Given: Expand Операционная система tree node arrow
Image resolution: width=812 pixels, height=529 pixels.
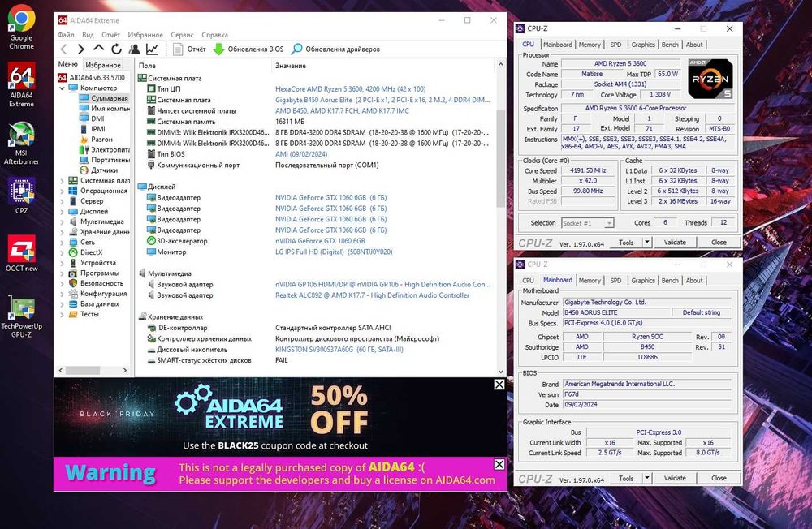Looking at the screenshot, I should [63, 191].
